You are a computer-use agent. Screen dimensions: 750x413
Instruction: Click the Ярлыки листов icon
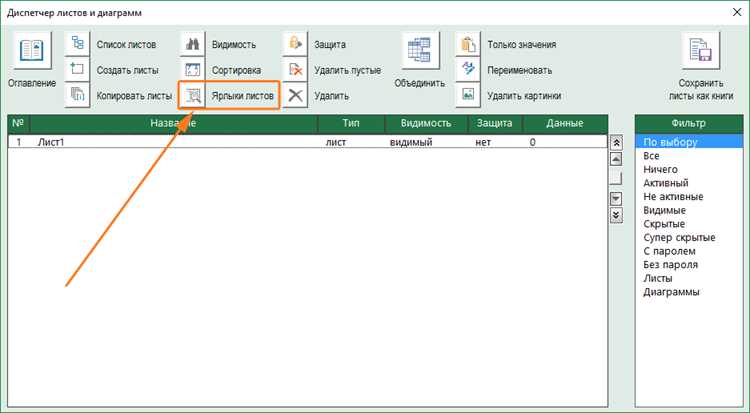coord(193,96)
